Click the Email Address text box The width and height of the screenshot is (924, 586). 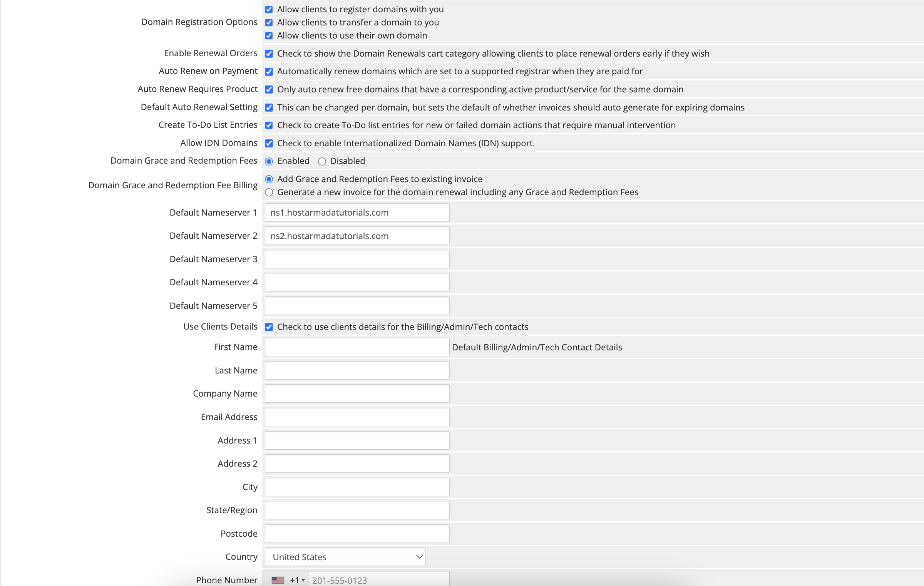pos(357,417)
